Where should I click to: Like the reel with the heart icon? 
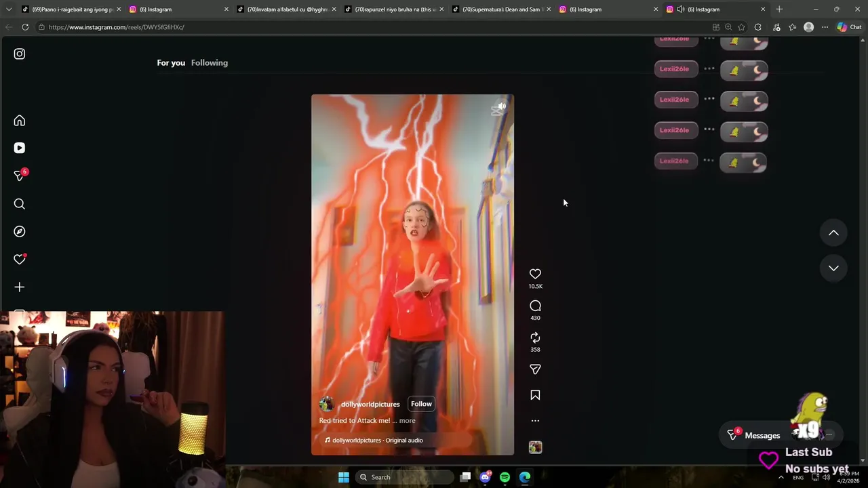pos(535,274)
